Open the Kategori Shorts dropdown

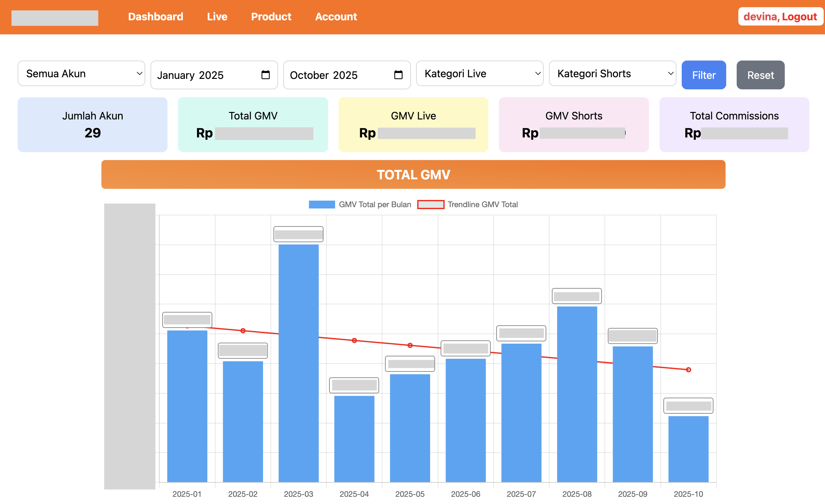(612, 73)
